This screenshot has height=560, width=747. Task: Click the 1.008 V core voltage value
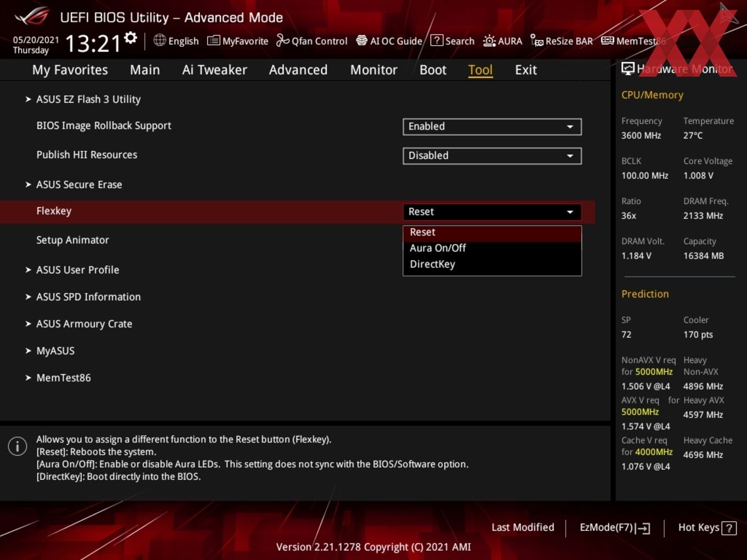pyautogui.click(x=698, y=176)
